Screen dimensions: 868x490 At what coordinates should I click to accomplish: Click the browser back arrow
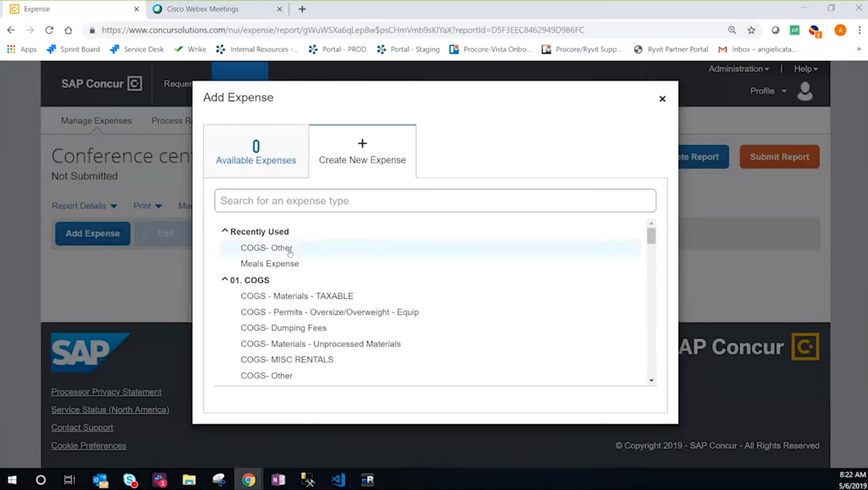click(x=11, y=30)
